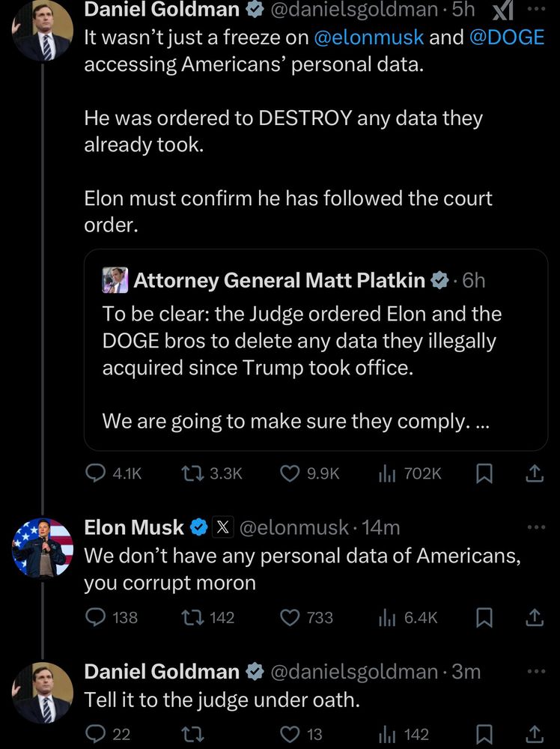560x749 pixels.
Task: Bookmark Daniel Goldman's first tweet
Action: click(485, 473)
